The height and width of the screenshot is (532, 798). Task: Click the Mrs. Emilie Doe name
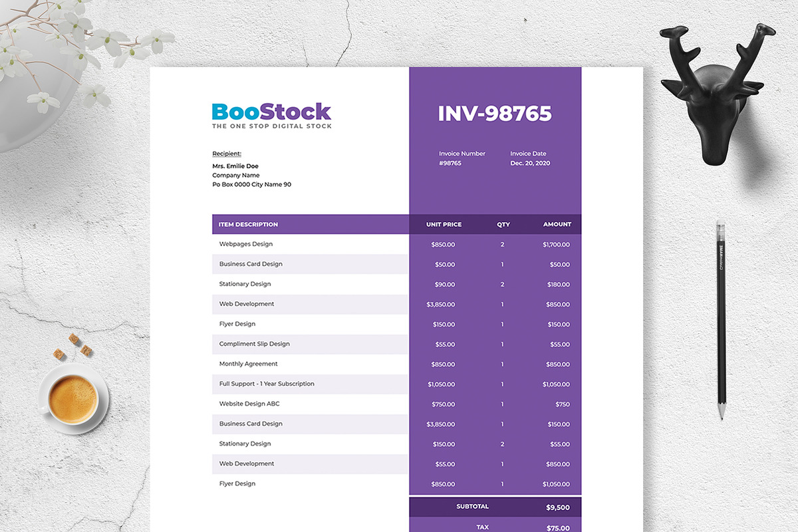(x=235, y=166)
